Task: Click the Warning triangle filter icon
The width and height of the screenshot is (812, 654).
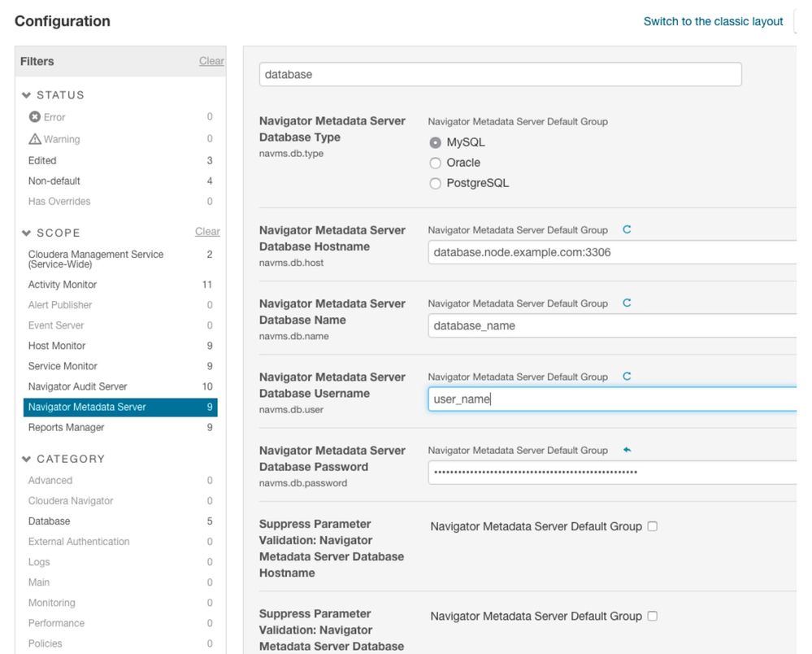Action: coord(34,139)
